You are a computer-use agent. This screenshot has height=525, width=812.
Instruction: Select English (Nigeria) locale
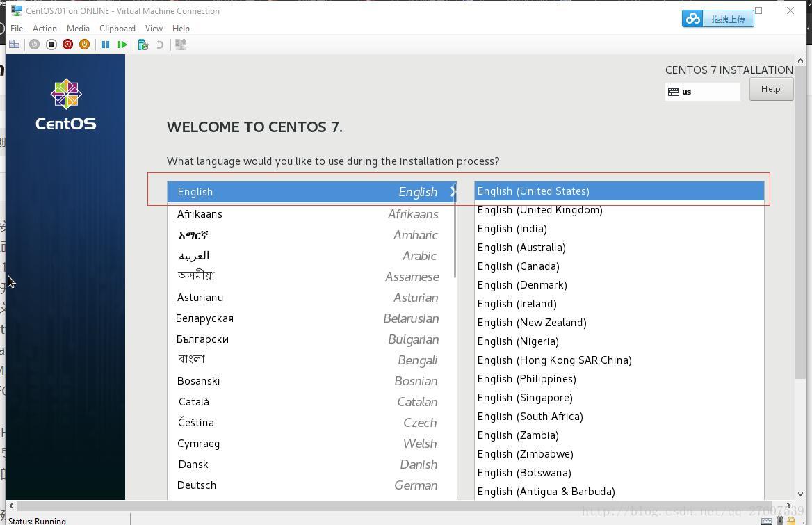click(619, 341)
